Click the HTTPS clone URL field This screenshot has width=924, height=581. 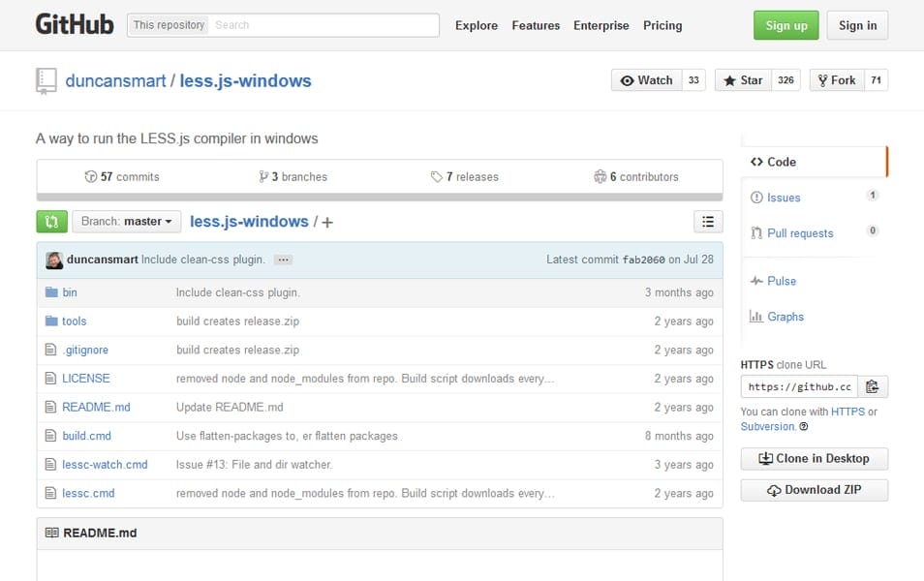tap(800, 386)
